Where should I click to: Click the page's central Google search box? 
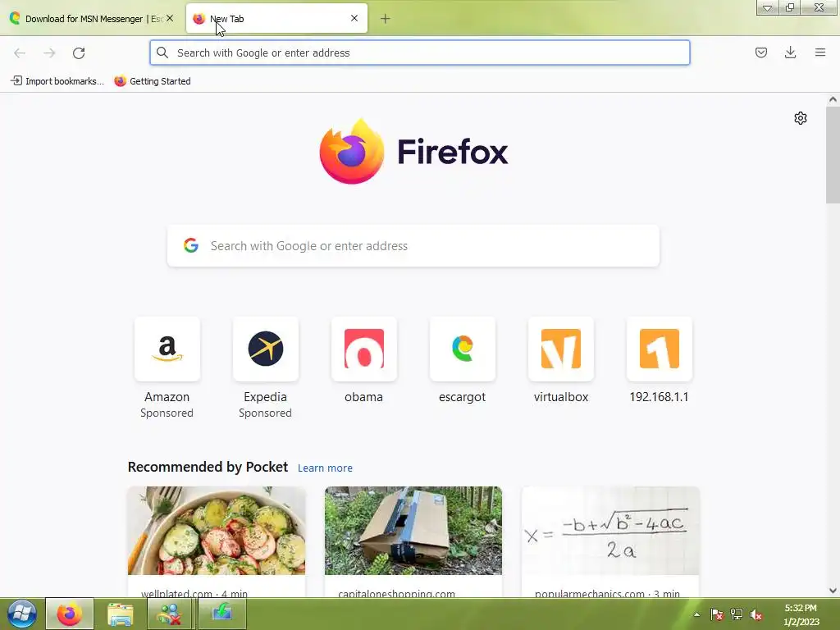coord(413,246)
